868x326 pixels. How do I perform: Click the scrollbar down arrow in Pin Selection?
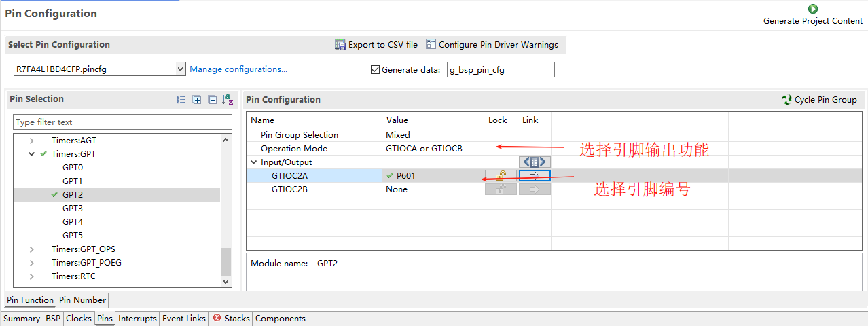(x=226, y=281)
